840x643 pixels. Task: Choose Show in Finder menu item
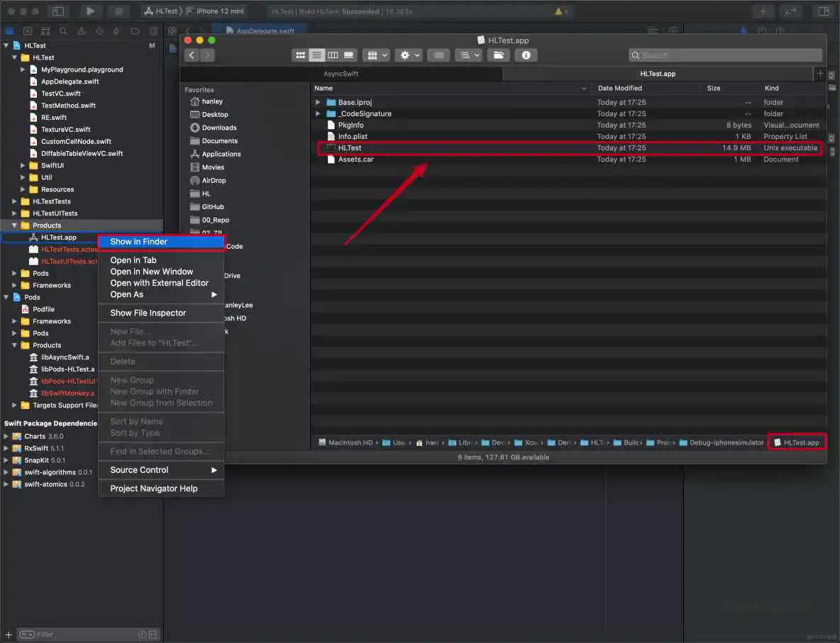click(161, 242)
